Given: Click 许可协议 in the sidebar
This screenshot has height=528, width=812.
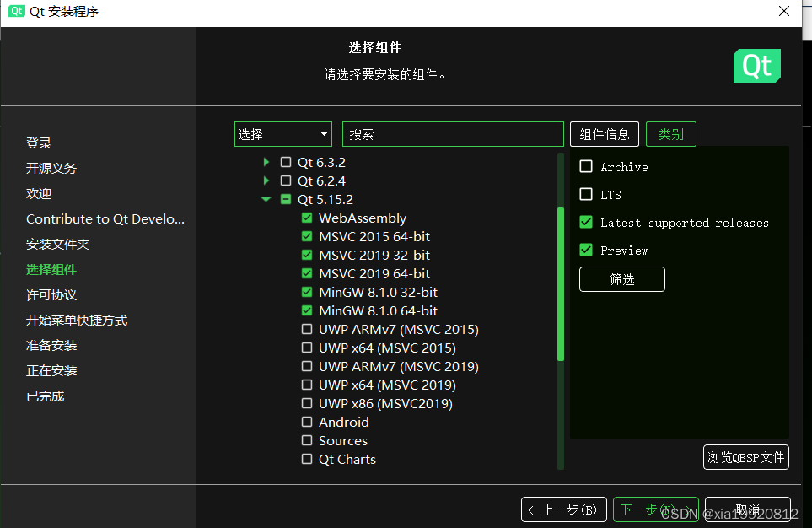Looking at the screenshot, I should (51, 295).
